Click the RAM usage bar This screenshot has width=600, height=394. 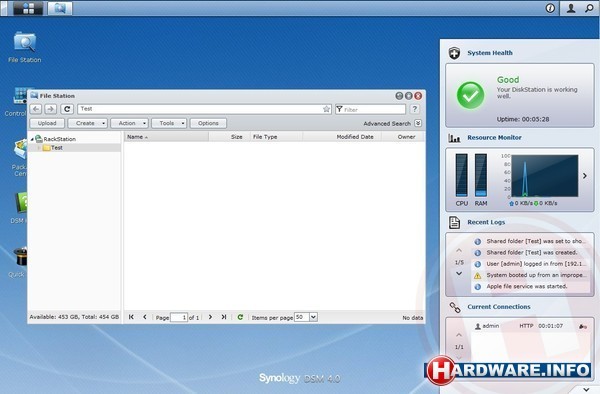click(481, 175)
